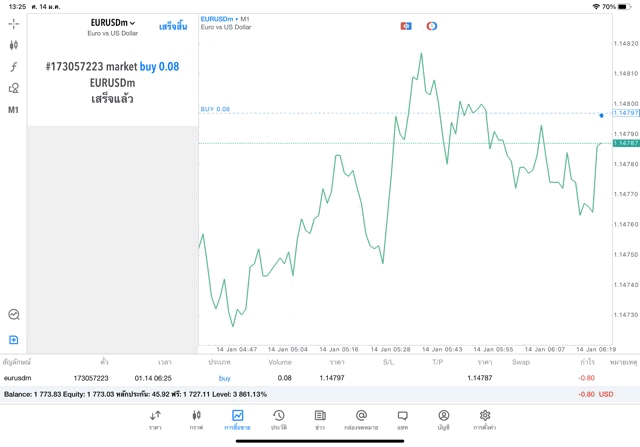This screenshot has width=640, height=447.
Task: Select the crosshair cursor tool
Action: 13,24
